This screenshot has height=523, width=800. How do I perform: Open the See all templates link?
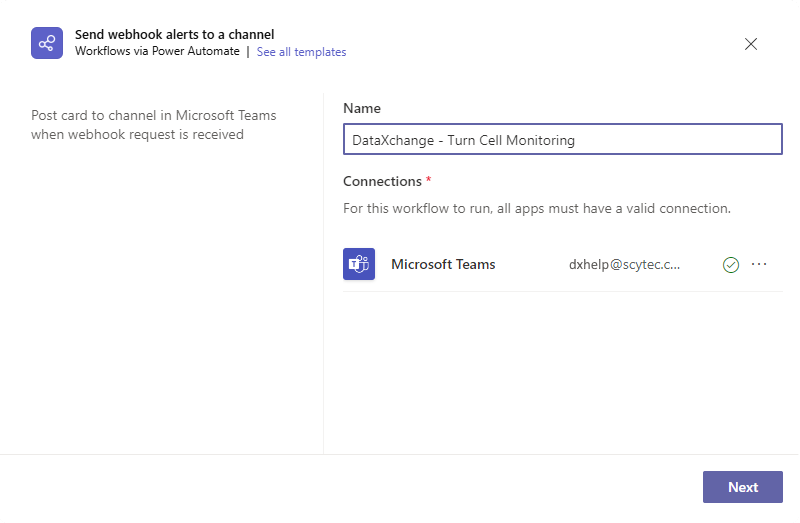pyautogui.click(x=301, y=52)
